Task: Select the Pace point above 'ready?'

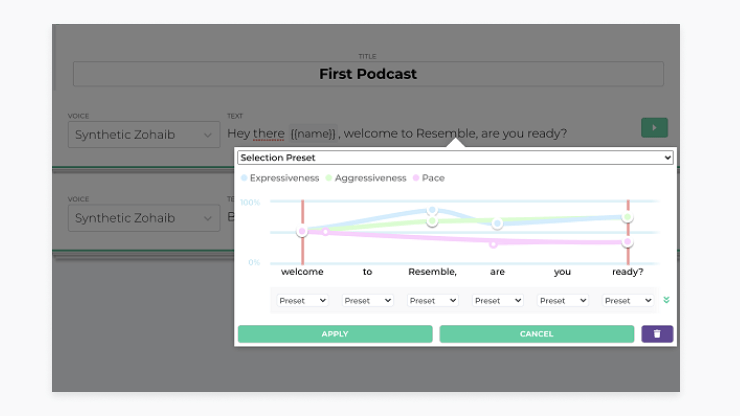Action: [x=627, y=242]
